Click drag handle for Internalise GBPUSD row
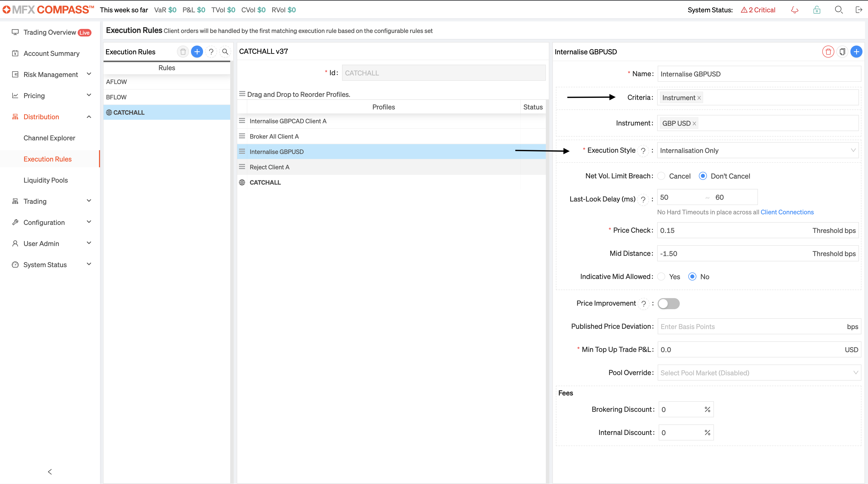868x484 pixels. [242, 151]
